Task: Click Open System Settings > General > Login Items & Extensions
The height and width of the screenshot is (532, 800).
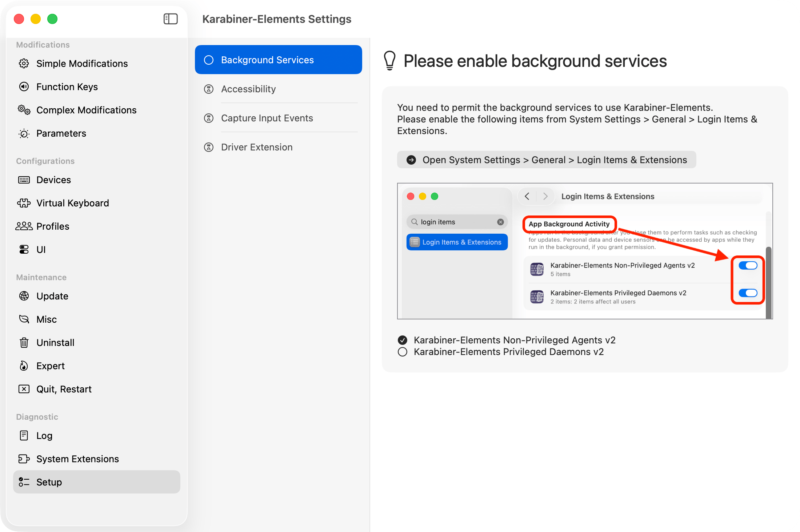Action: coord(547,160)
